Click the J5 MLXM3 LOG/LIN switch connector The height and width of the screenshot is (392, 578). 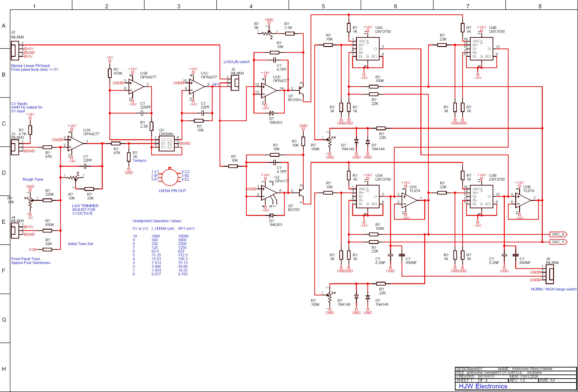coord(235,83)
